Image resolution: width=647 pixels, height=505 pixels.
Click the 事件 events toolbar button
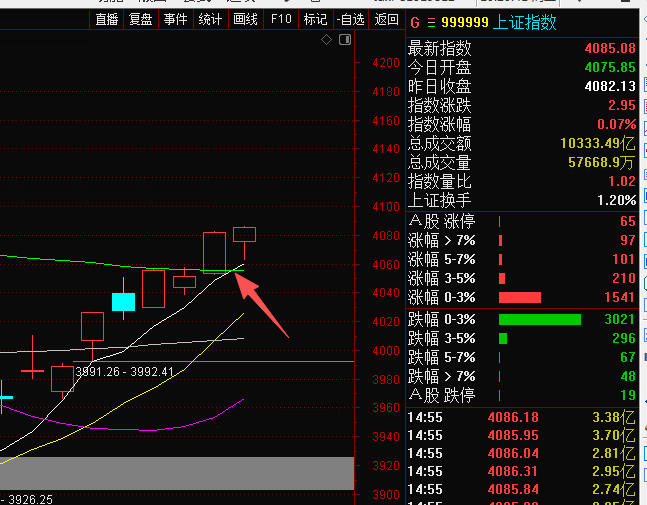coord(175,19)
